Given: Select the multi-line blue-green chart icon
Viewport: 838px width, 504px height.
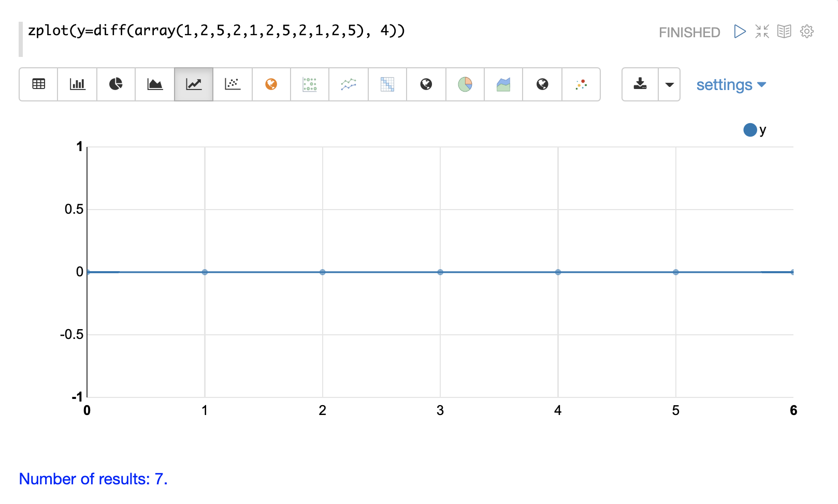Looking at the screenshot, I should pos(349,84).
